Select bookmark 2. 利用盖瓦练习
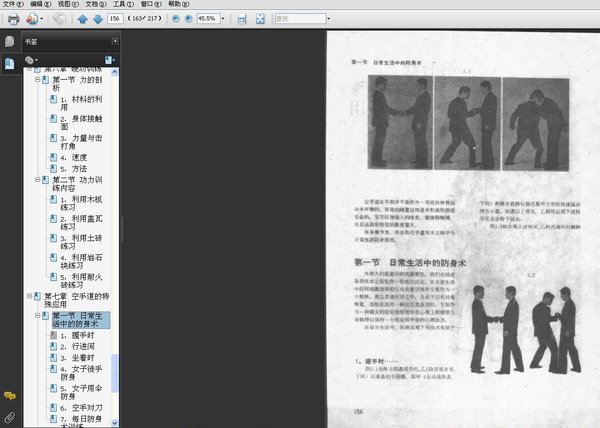Screen dimensions: 600x428 [81, 223]
